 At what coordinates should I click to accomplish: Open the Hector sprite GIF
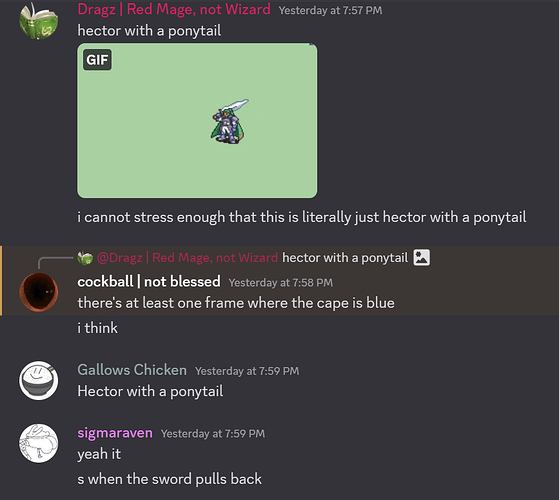pos(197,120)
